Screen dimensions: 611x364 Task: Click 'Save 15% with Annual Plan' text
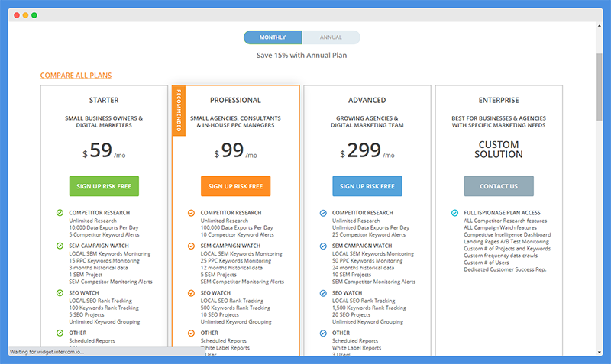click(x=302, y=55)
